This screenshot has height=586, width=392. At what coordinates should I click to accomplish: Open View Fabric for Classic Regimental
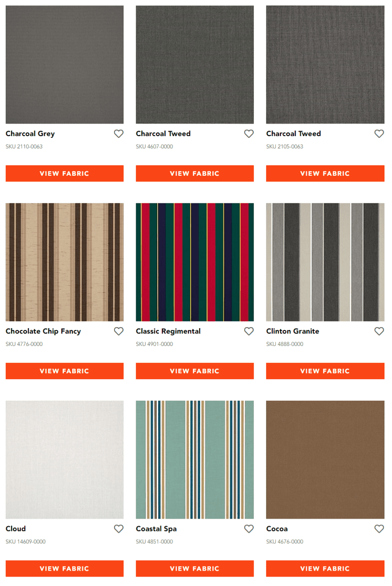(195, 371)
